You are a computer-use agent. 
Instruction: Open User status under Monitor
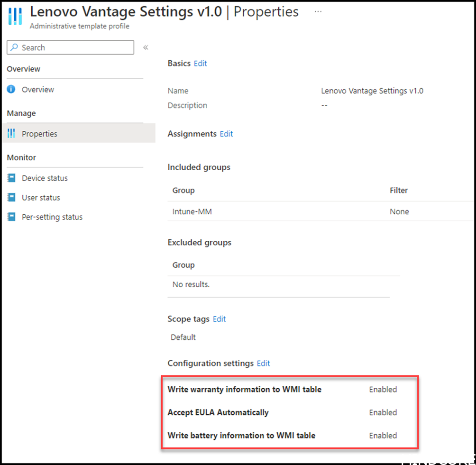point(41,198)
